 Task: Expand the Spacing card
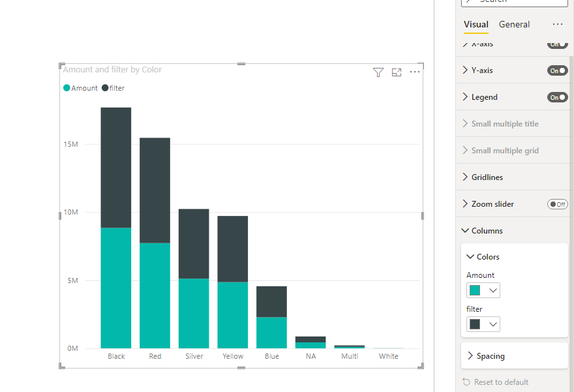click(470, 355)
